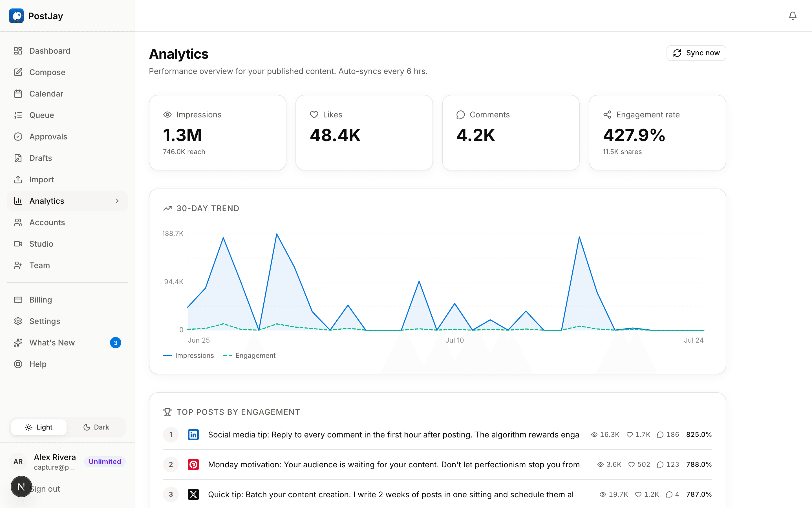
Task: Click the Unlimited plan badge
Action: coord(105,462)
